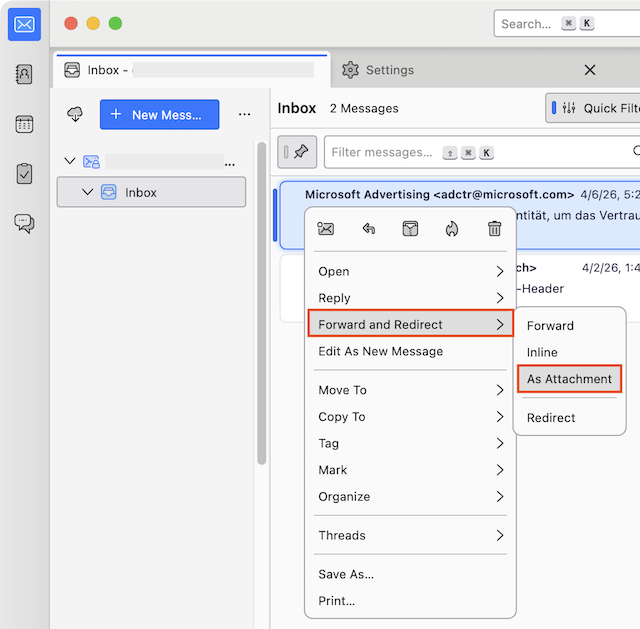Image resolution: width=640 pixels, height=629 pixels.
Task: Expand the Threads submenu
Action: 411,535
